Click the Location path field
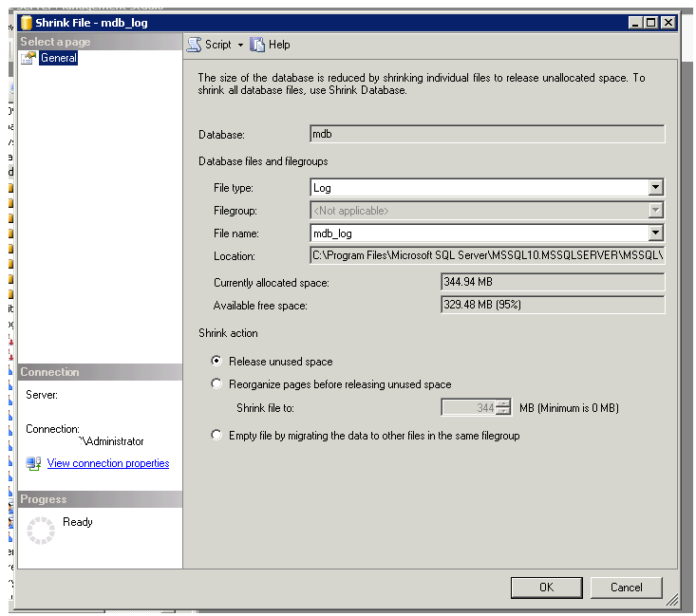This screenshot has width=696, height=616. pyautogui.click(x=487, y=255)
